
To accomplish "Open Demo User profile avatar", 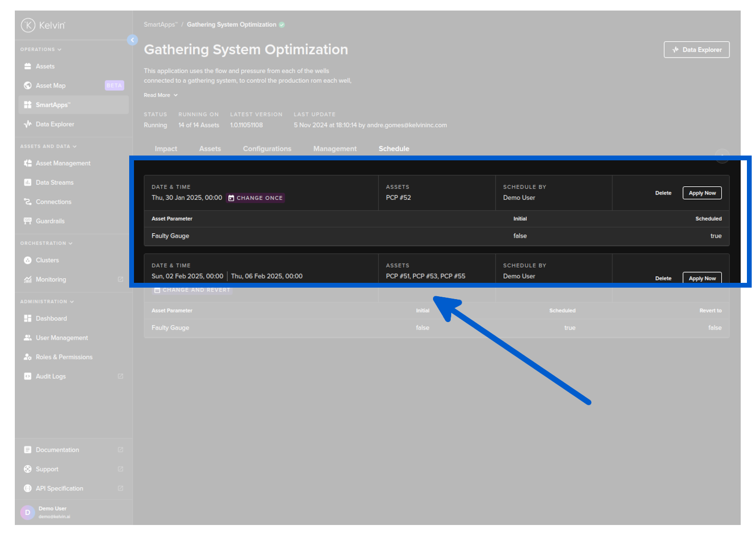I will pos(28,513).
